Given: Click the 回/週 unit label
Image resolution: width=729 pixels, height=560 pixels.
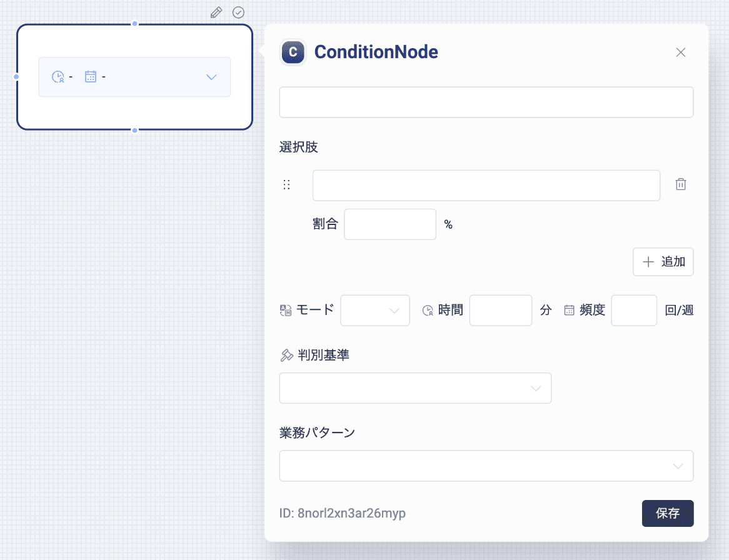Looking at the screenshot, I should 679,311.
